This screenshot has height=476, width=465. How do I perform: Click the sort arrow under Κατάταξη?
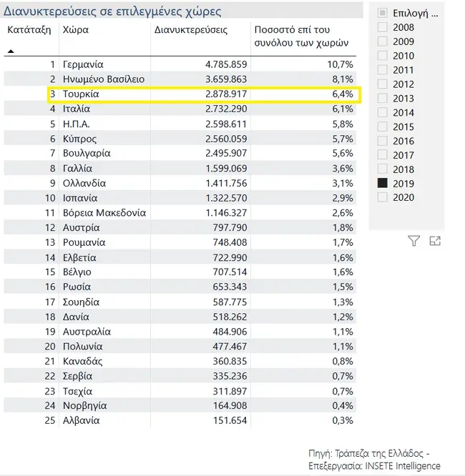point(11,51)
